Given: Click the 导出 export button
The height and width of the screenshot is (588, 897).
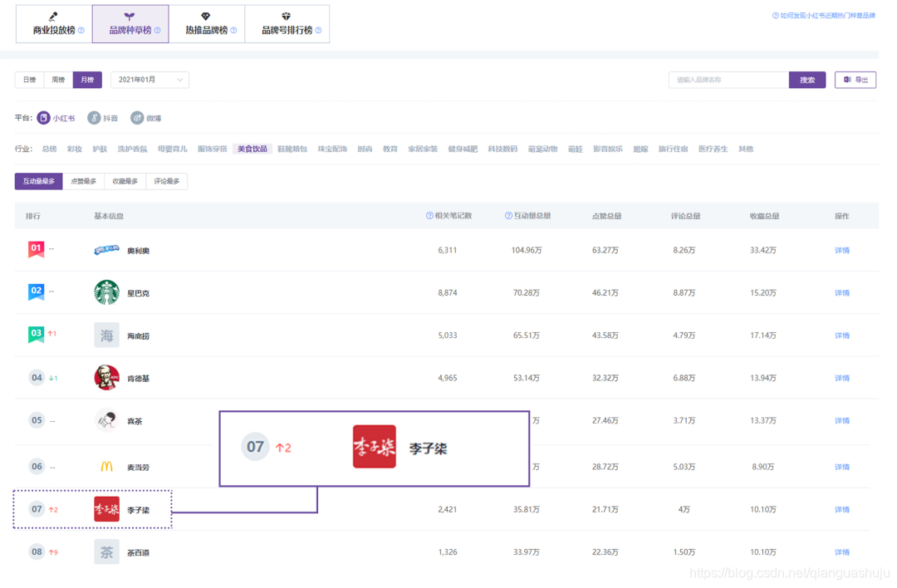Looking at the screenshot, I should coord(855,80).
